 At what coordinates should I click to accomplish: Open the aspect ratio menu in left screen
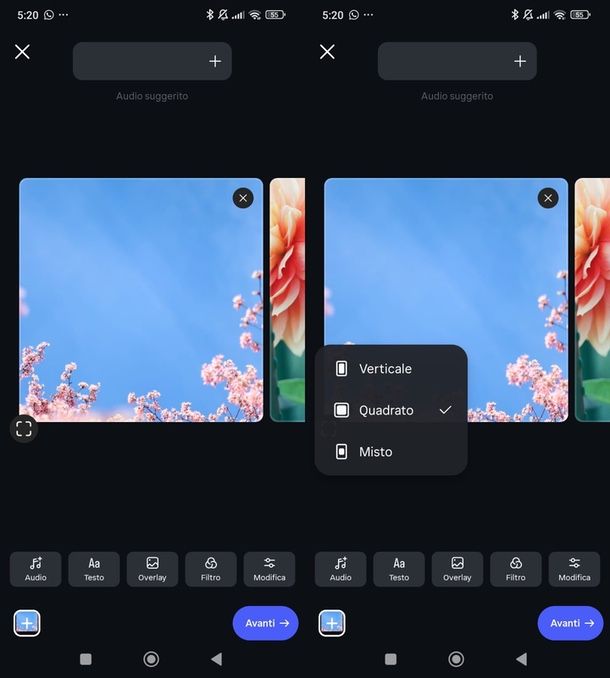click(24, 429)
